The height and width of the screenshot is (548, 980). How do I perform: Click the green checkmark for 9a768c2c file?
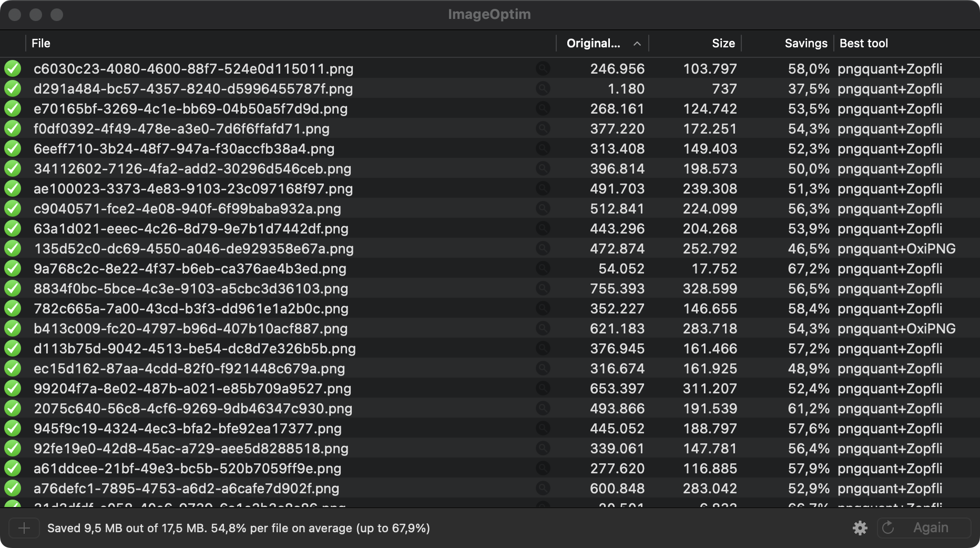[x=13, y=268]
